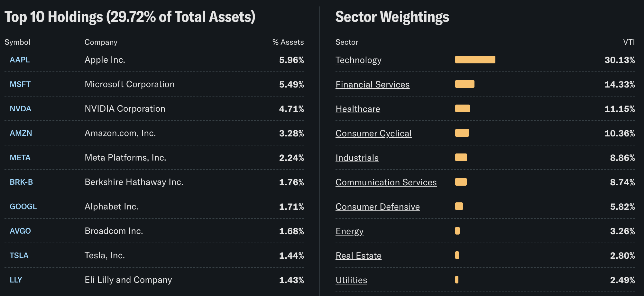The width and height of the screenshot is (644, 296).
Task: Open the Real Estate sector link
Action: pos(358,256)
